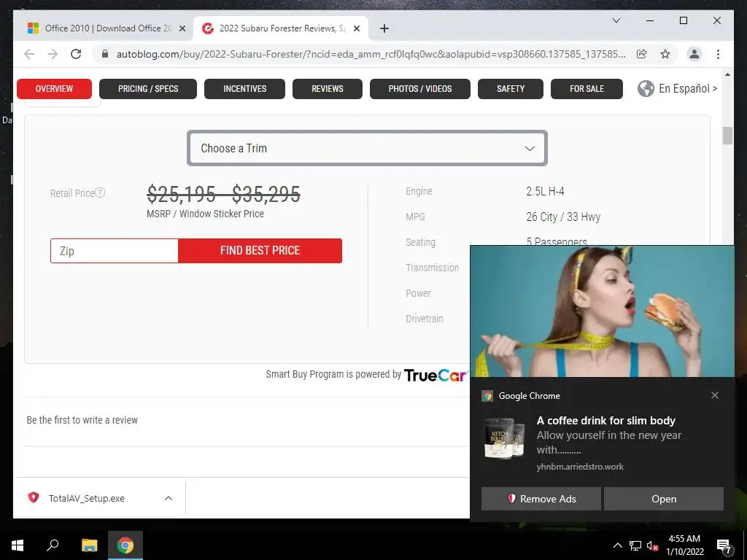The height and width of the screenshot is (560, 747).
Task: Click the page vertical scrollbar thumb
Action: [727, 136]
